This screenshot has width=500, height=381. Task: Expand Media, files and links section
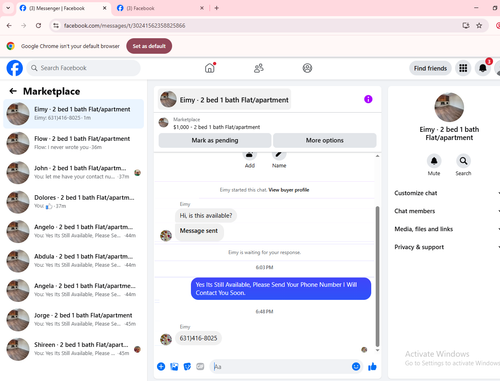click(447, 229)
